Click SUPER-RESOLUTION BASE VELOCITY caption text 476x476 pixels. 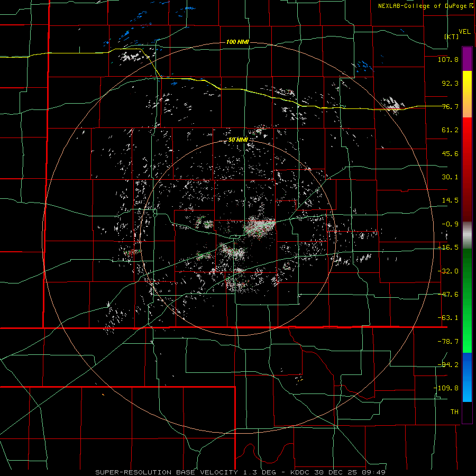click(x=167, y=472)
